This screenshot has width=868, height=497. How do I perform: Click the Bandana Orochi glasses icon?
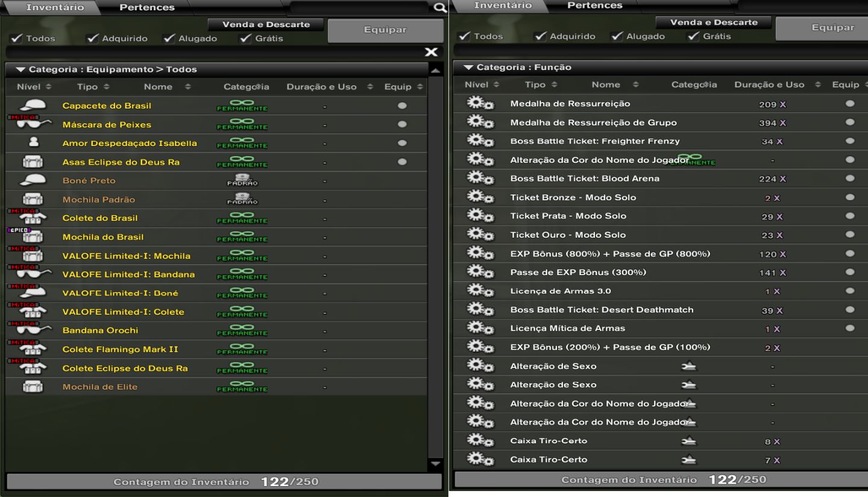(x=33, y=330)
